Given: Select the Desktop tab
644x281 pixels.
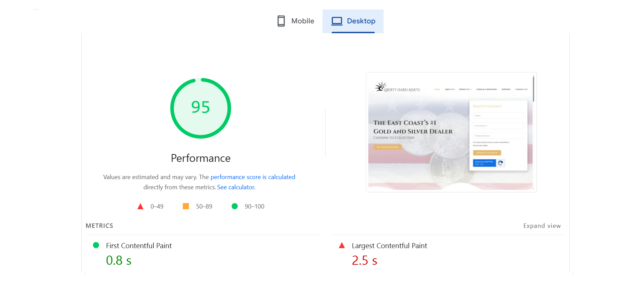Looking at the screenshot, I should pyautogui.click(x=353, y=21).
